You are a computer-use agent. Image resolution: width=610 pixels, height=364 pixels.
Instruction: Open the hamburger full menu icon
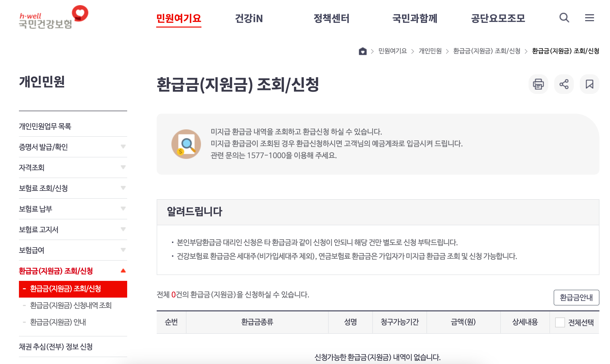pos(589,18)
